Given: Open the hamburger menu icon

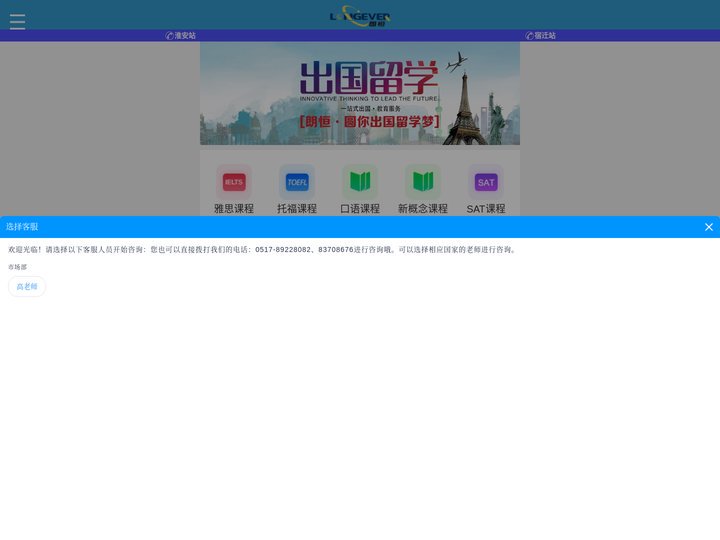Looking at the screenshot, I should coord(17,22).
